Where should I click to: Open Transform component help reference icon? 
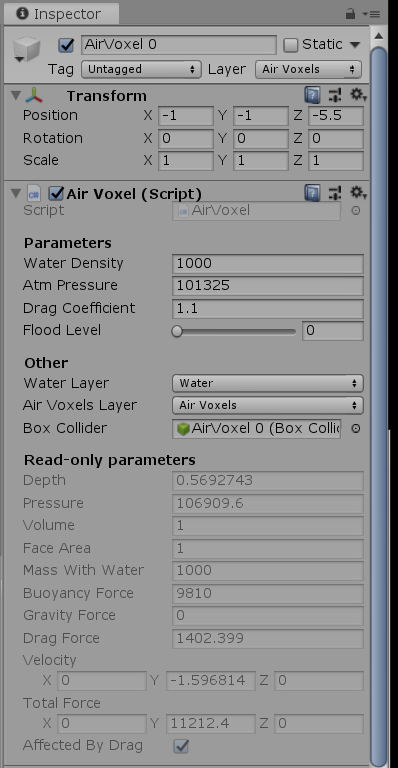312,95
